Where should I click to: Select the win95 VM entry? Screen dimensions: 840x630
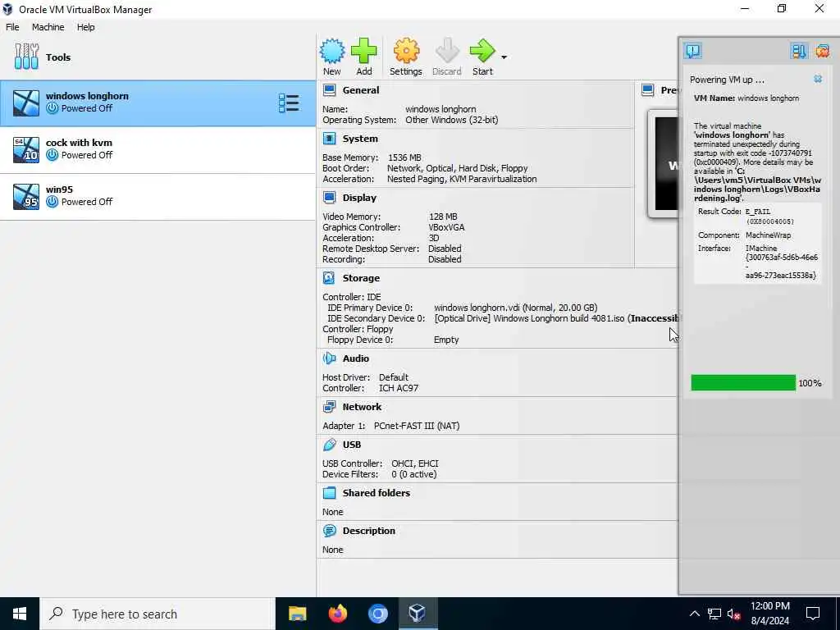click(158, 197)
